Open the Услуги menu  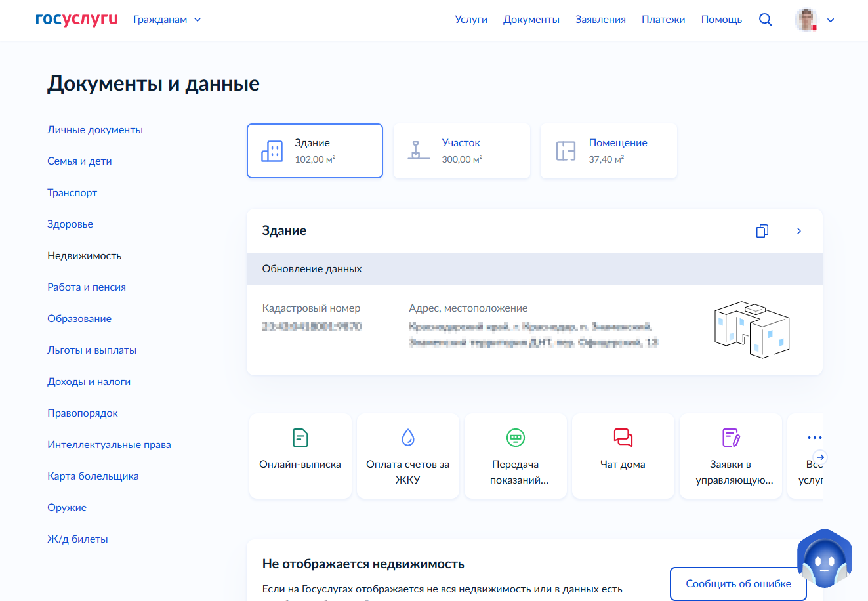pyautogui.click(x=471, y=20)
